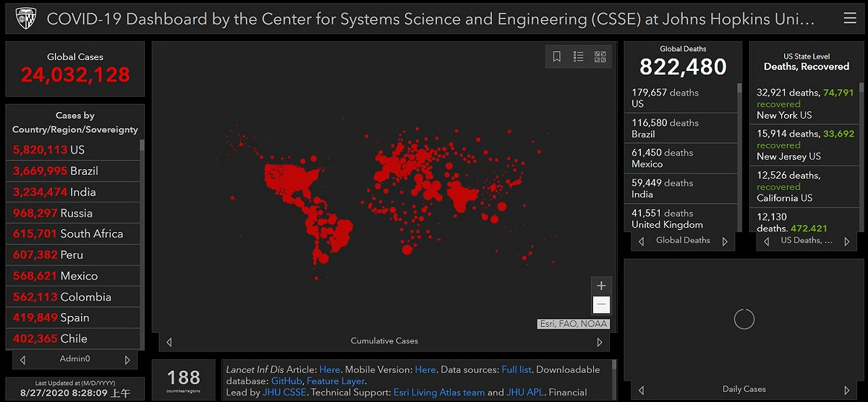This screenshot has height=402, width=868.
Task: Click the 188 countries/regions counter
Action: [184, 377]
